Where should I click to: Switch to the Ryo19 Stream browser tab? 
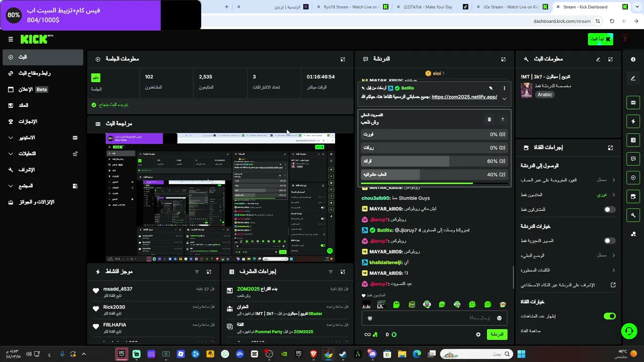pyautogui.click(x=352, y=7)
